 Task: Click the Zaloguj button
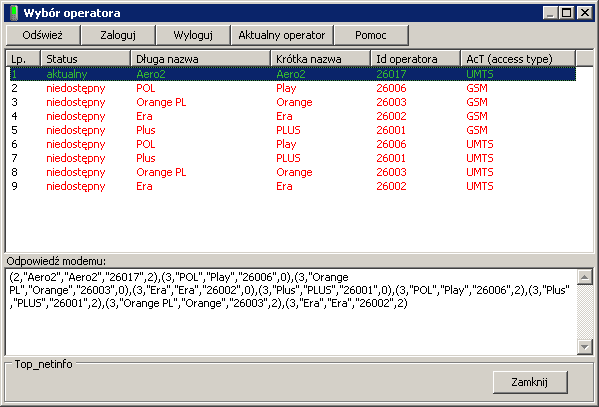118,35
